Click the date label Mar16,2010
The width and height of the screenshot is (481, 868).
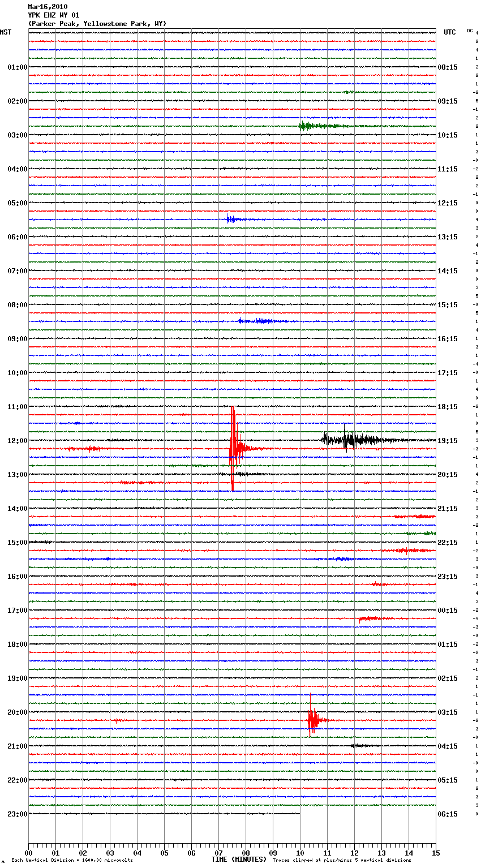(x=48, y=7)
